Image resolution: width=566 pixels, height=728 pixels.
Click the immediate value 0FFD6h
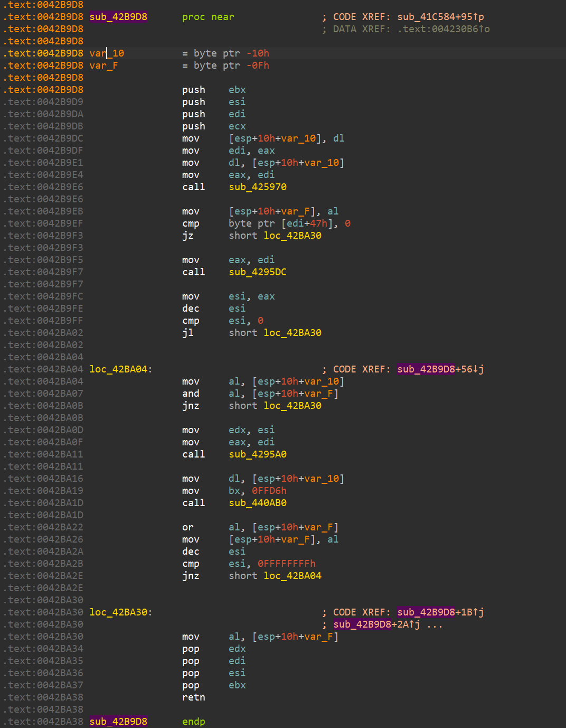(x=270, y=490)
